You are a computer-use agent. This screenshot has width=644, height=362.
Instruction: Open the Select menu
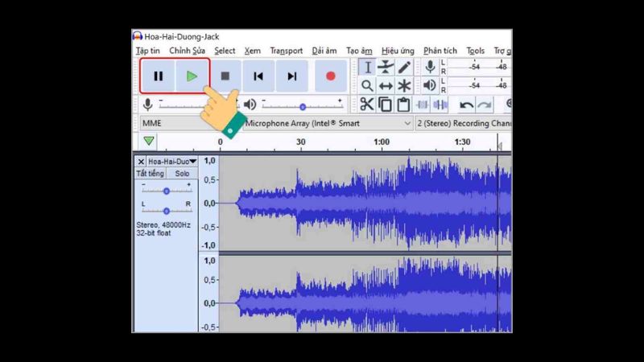(225, 51)
